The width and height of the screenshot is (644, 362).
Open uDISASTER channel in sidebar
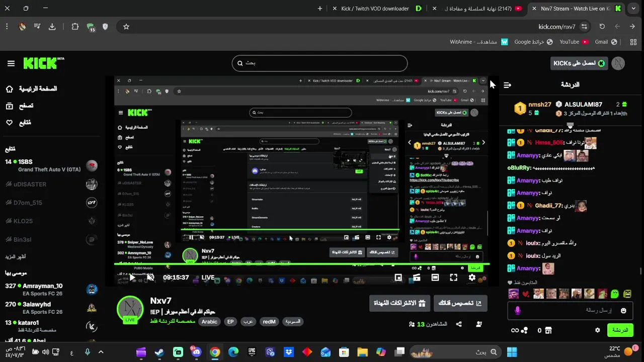pos(50,184)
